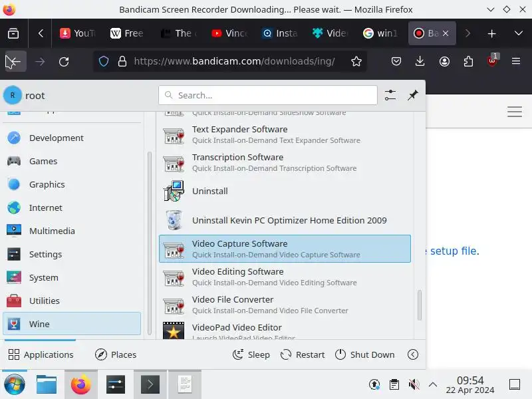Select the Games category
The width and height of the screenshot is (532, 399).
tap(72, 161)
